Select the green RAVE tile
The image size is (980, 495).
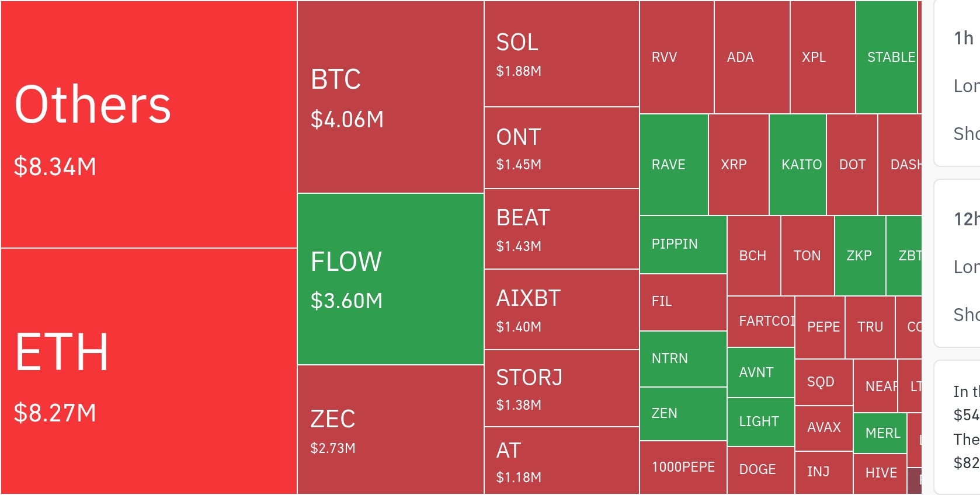673,165
